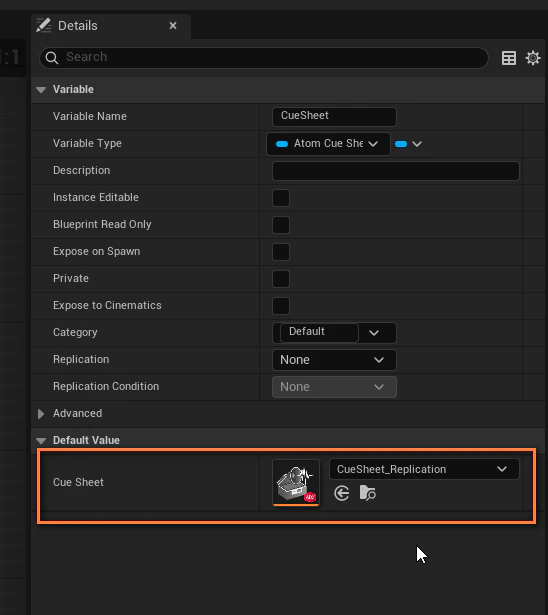The width and height of the screenshot is (548, 615).
Task: Close the Details tab
Action: [x=173, y=25]
